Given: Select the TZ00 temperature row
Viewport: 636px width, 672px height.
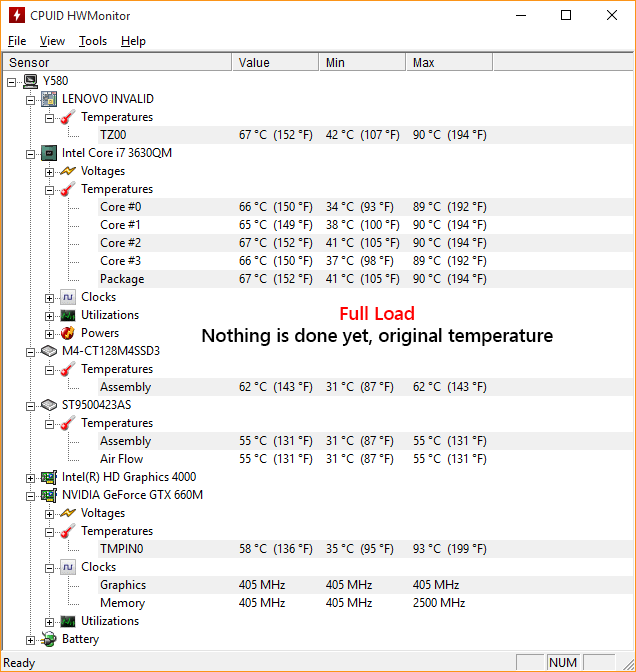Looking at the screenshot, I should [x=366, y=135].
